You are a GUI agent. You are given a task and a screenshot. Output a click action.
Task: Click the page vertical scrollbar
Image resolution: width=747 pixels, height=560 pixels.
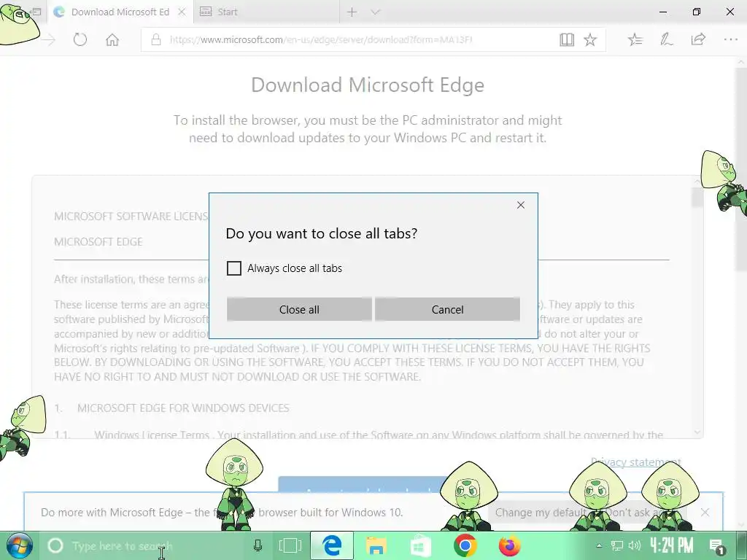[x=742, y=169]
